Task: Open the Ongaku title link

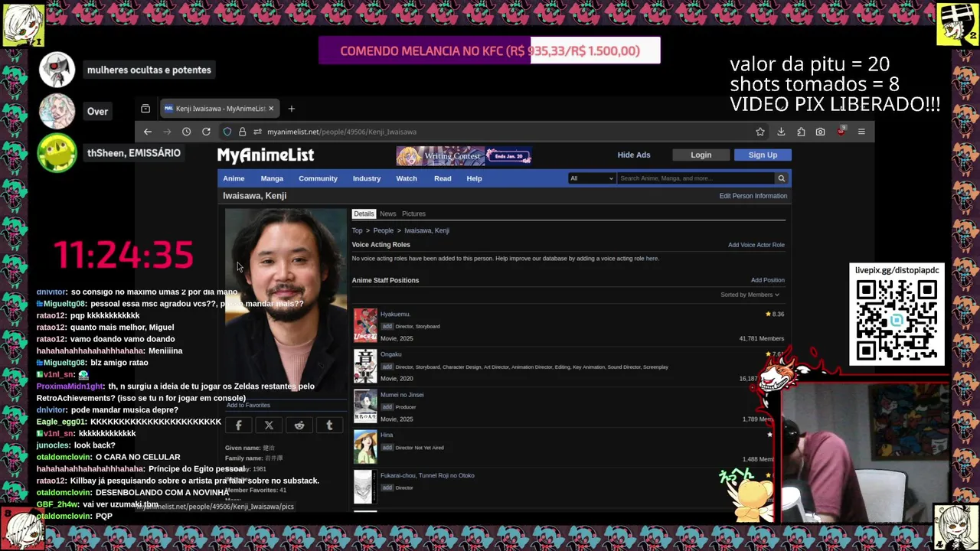Action: 390,354
